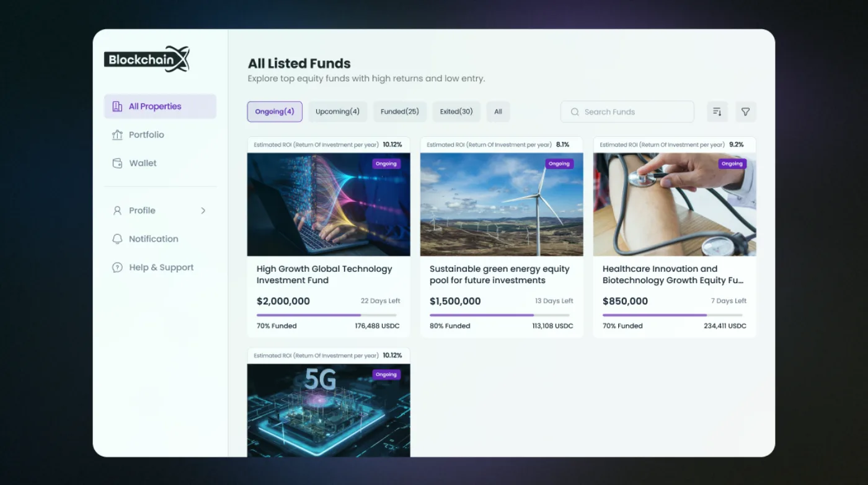Click the 13 Days Left text
868x485 pixels.
[554, 301]
